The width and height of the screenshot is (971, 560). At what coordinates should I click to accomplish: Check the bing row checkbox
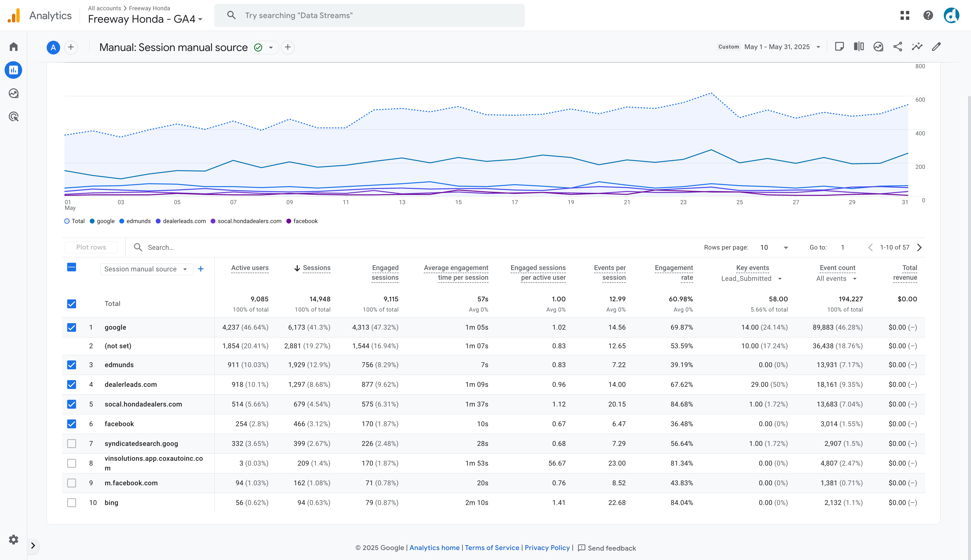[71, 503]
